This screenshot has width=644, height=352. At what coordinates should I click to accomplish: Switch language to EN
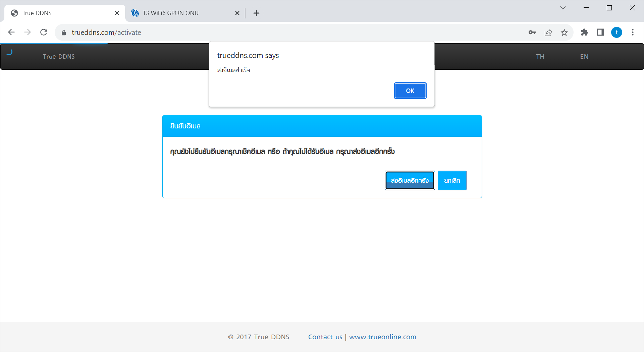[x=584, y=57]
